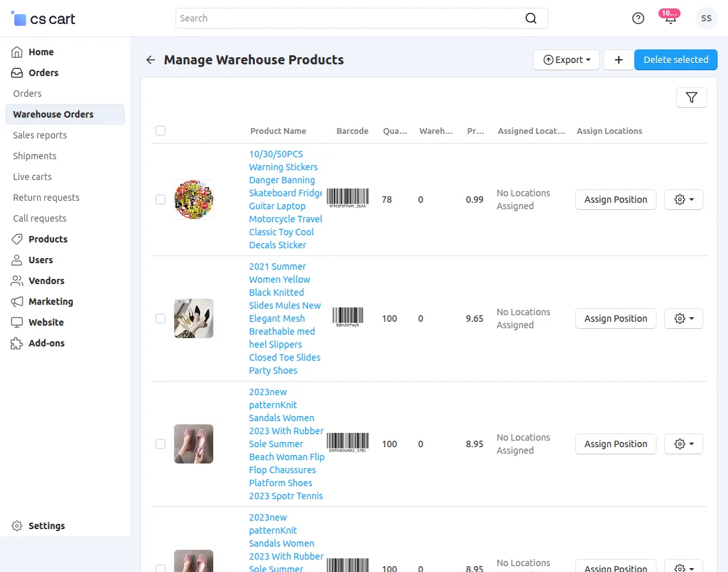
Task: Open Sales reports in the sidebar
Action: 40,135
